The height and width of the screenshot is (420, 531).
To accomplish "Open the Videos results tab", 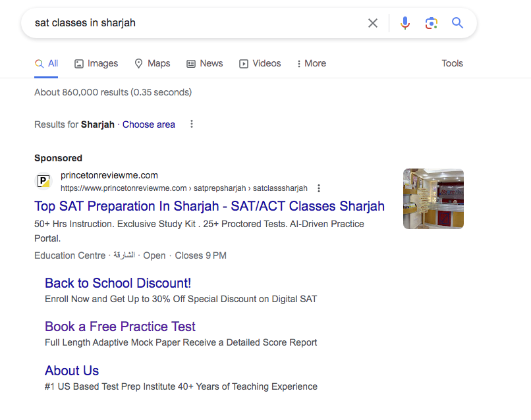I will coord(260,64).
